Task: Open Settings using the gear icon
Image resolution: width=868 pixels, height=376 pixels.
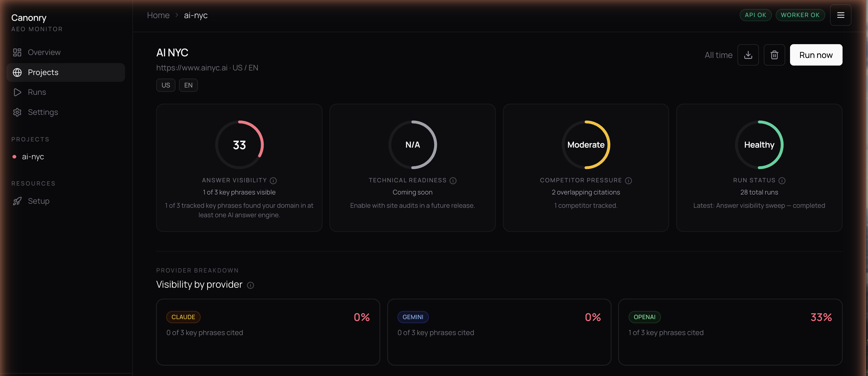Action: (17, 112)
